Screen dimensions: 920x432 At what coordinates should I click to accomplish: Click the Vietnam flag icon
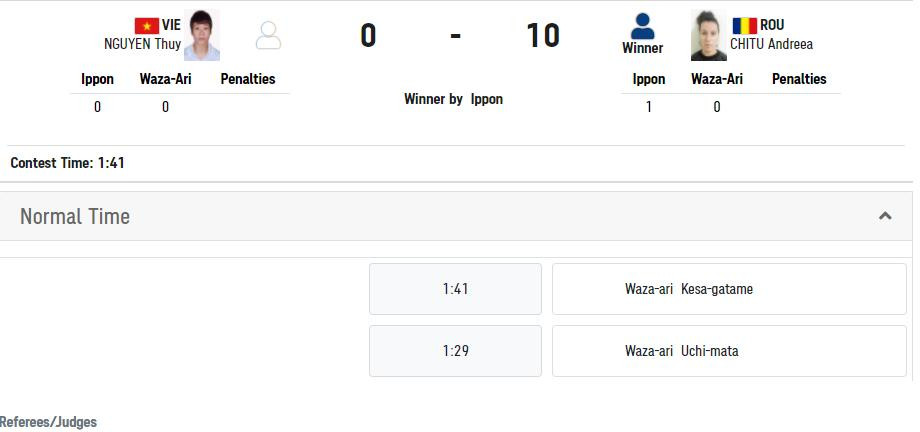coord(146,26)
